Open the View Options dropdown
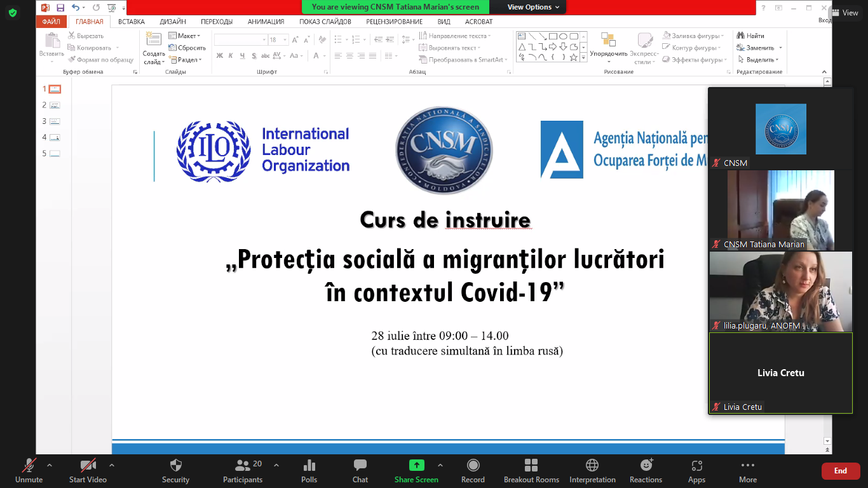 pyautogui.click(x=534, y=7)
